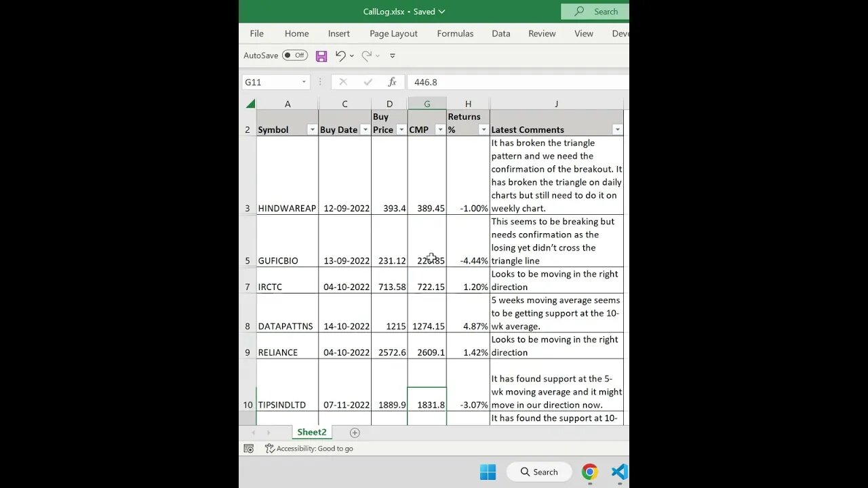Select column A header
Screen dimensions: 868x488
[288, 104]
